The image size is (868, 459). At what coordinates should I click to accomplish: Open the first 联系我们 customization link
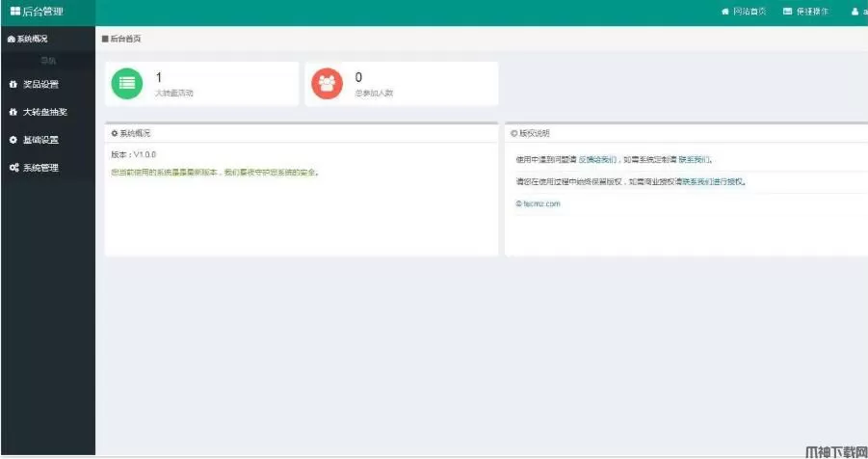point(694,160)
